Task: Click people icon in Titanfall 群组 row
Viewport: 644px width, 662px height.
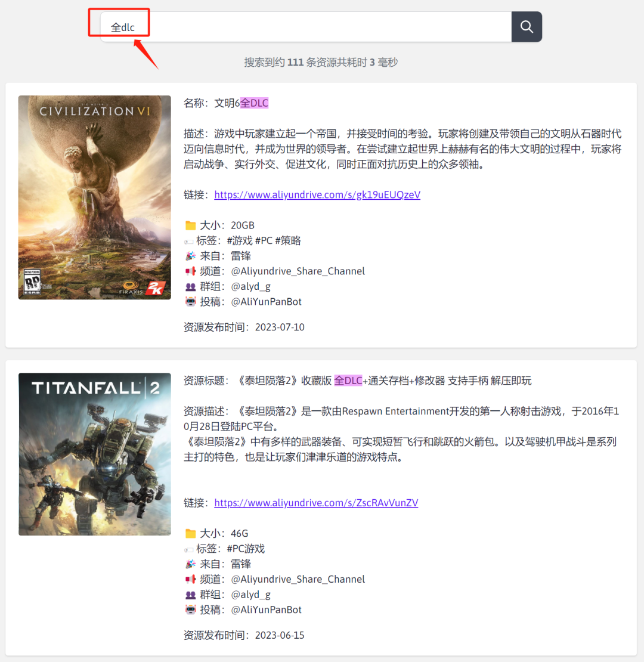Action: point(190,595)
